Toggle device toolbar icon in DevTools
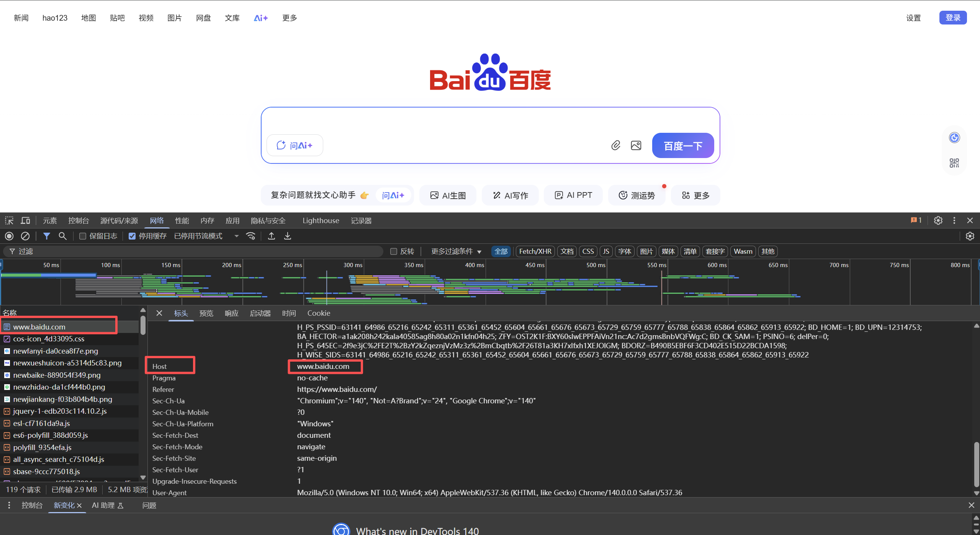 coord(25,220)
